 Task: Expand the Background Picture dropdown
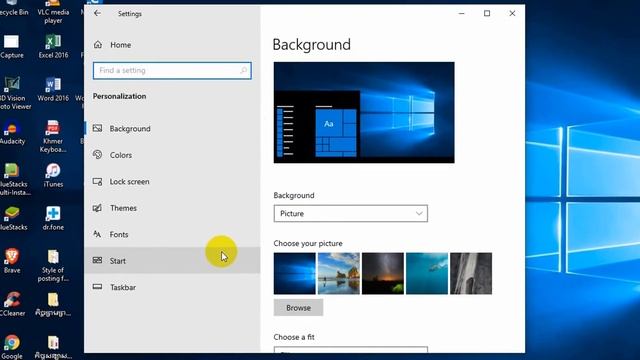point(351,213)
